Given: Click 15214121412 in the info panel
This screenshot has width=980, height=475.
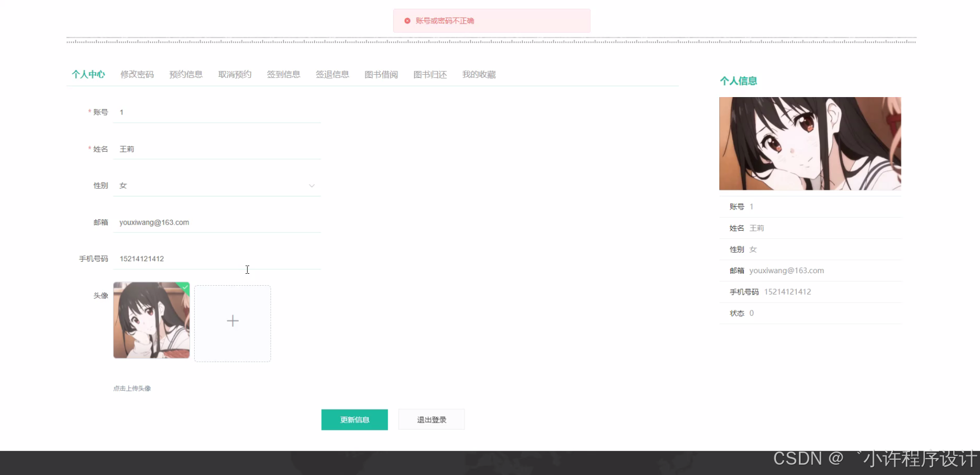Looking at the screenshot, I should point(787,292).
